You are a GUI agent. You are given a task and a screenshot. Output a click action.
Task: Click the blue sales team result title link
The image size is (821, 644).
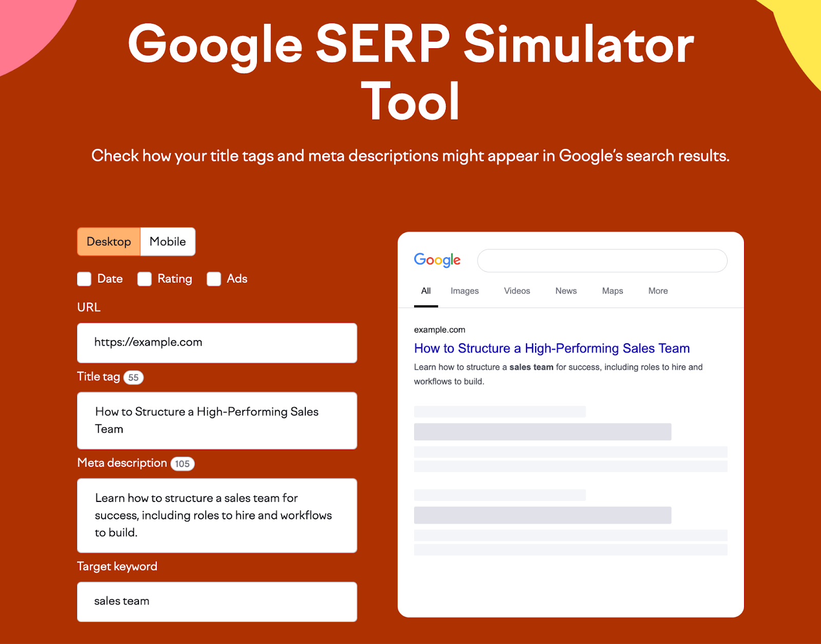(551, 348)
